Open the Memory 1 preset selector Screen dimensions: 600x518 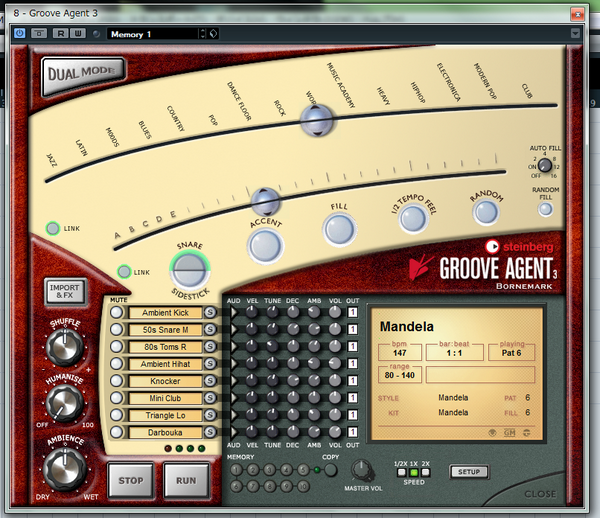point(153,34)
